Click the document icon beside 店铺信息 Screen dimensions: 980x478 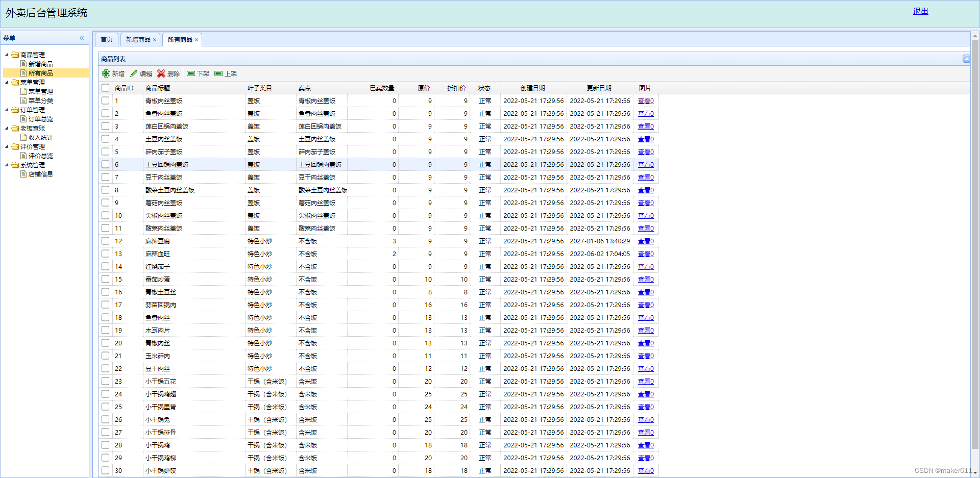(x=23, y=174)
